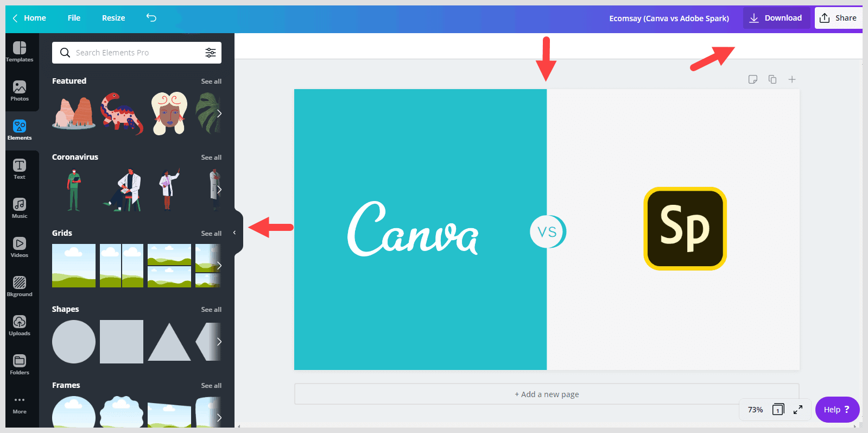Open the page grid view icon

click(x=778, y=410)
